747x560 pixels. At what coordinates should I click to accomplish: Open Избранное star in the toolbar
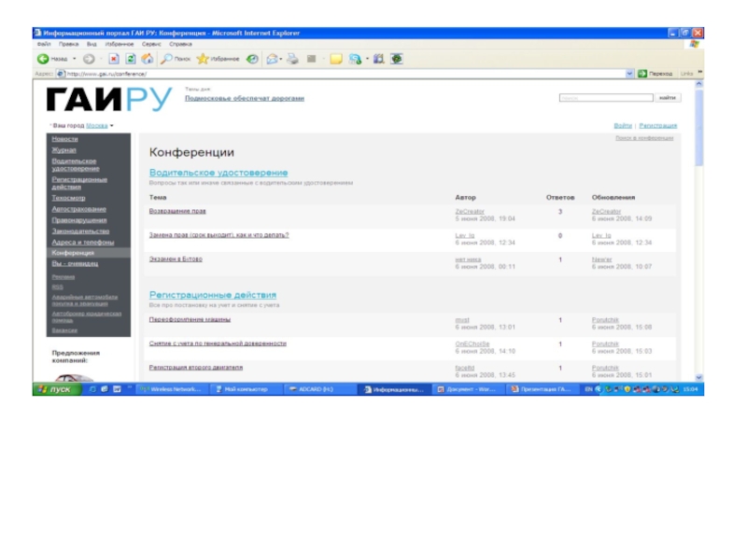click(x=218, y=59)
